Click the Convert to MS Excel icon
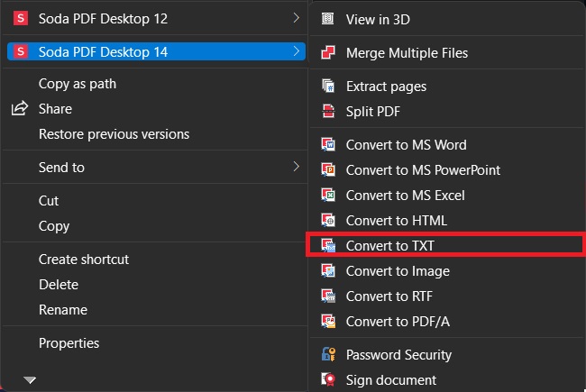This screenshot has width=586, height=392. [x=328, y=195]
